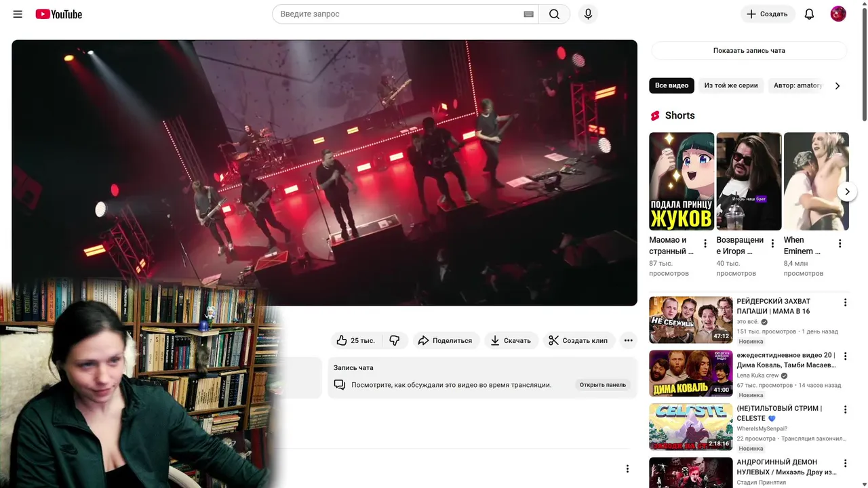Click Показать запись чата button

point(749,50)
